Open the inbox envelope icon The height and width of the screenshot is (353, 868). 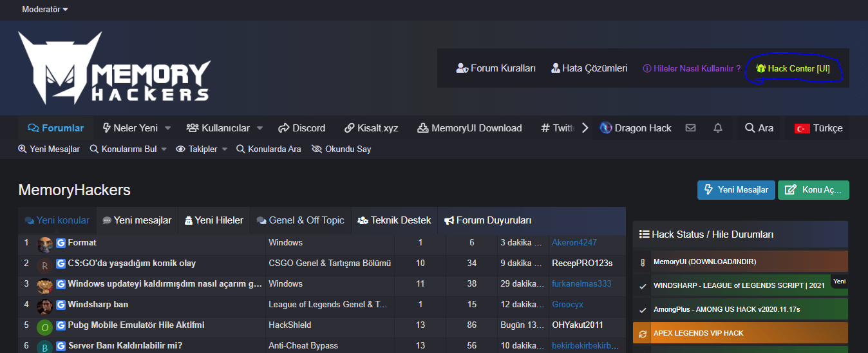point(690,128)
